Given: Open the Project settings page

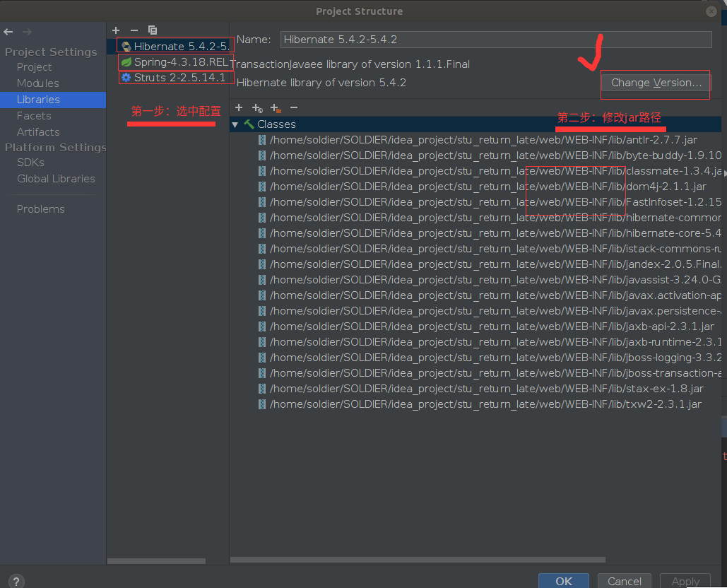Looking at the screenshot, I should 35,67.
